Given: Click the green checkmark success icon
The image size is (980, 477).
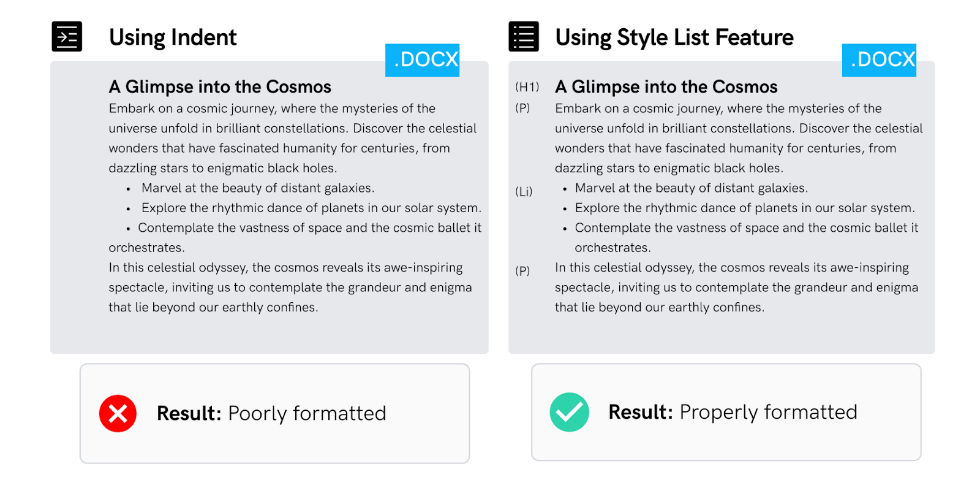Looking at the screenshot, I should 569,412.
